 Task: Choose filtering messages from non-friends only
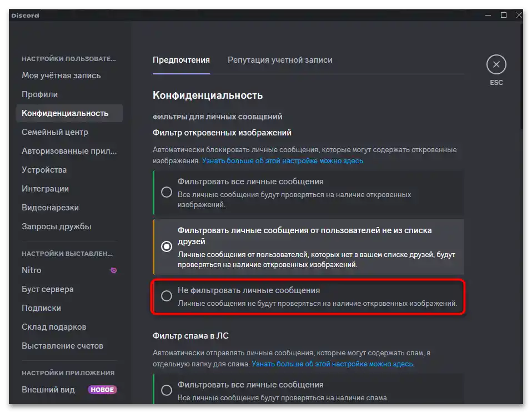[x=167, y=245]
